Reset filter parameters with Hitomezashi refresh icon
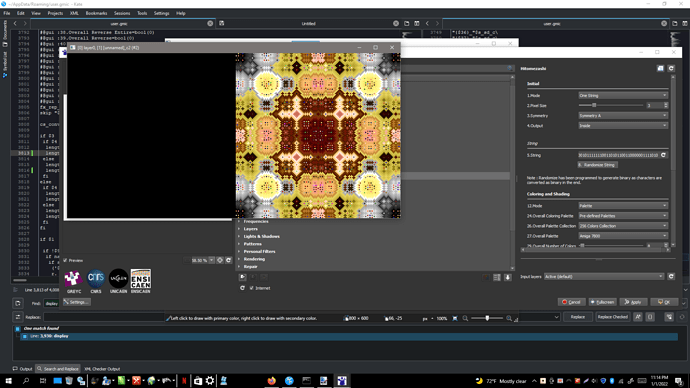This screenshot has width=690, height=388. point(671,69)
